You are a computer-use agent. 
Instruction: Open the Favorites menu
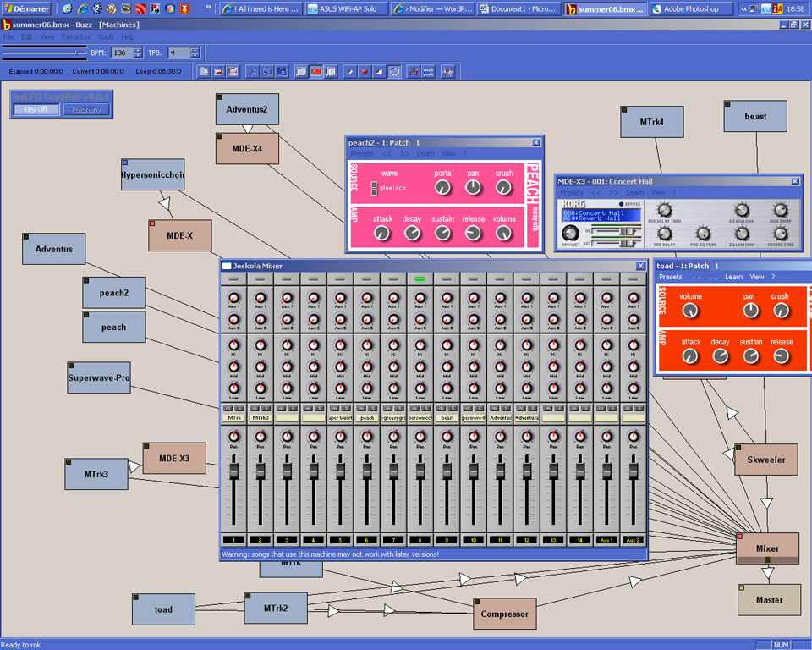click(75, 36)
